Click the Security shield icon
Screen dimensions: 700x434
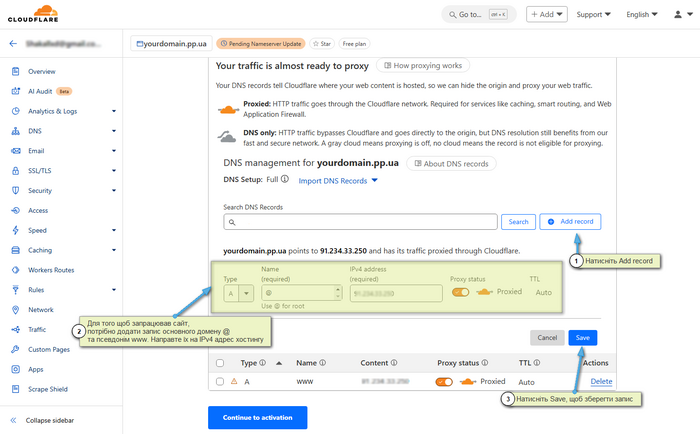(x=16, y=190)
